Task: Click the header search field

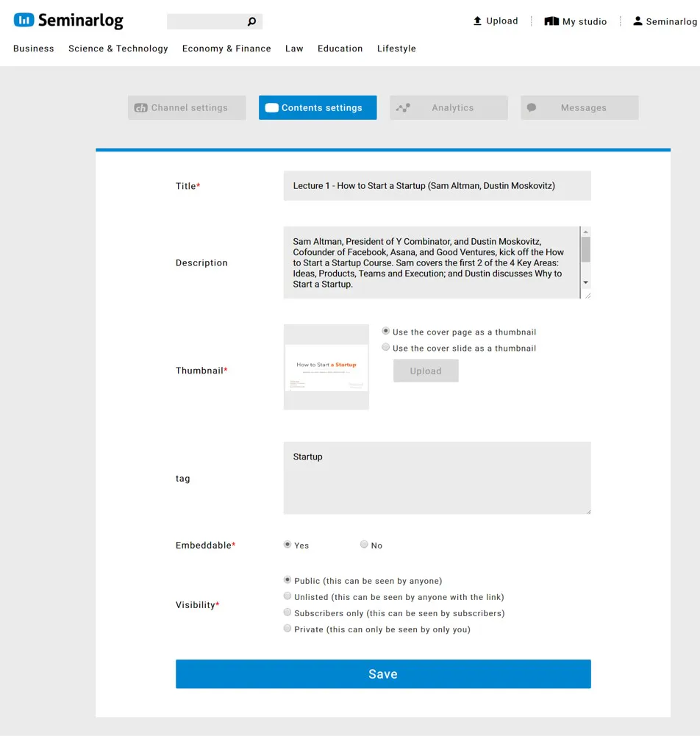Action: point(215,21)
